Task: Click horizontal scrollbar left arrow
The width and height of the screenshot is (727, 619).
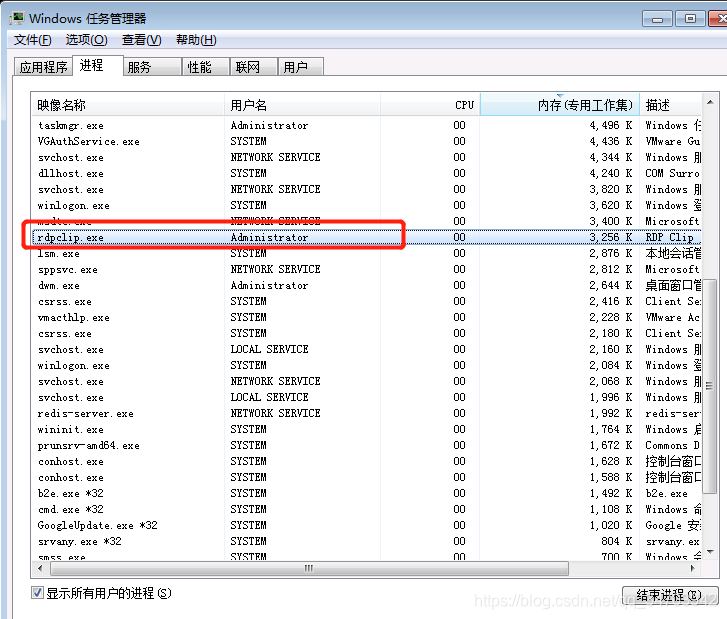Action: coord(40,568)
